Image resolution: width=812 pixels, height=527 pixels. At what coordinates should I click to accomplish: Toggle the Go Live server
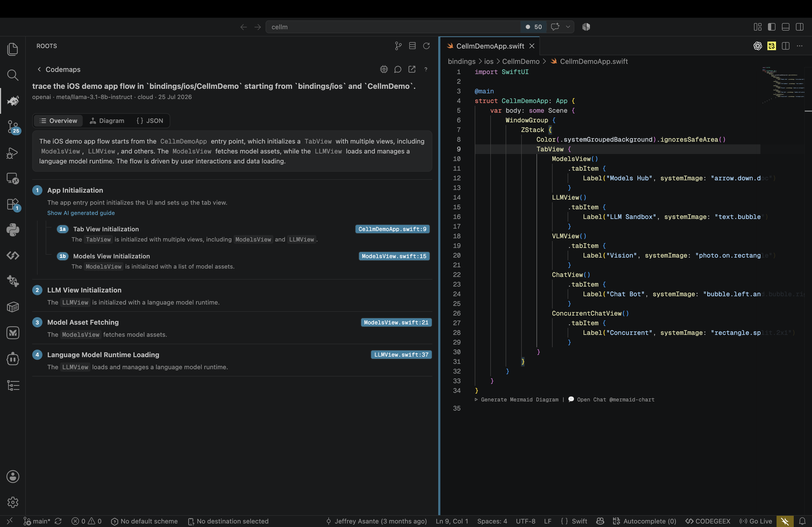pos(755,521)
